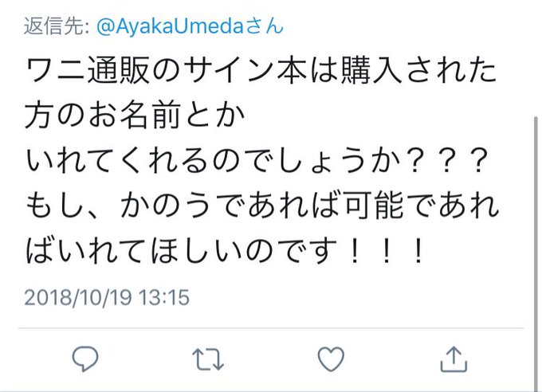Click the 2018/10/19 13:15 timestamp
Image resolution: width=542 pixels, height=392 pixels.
click(x=107, y=298)
